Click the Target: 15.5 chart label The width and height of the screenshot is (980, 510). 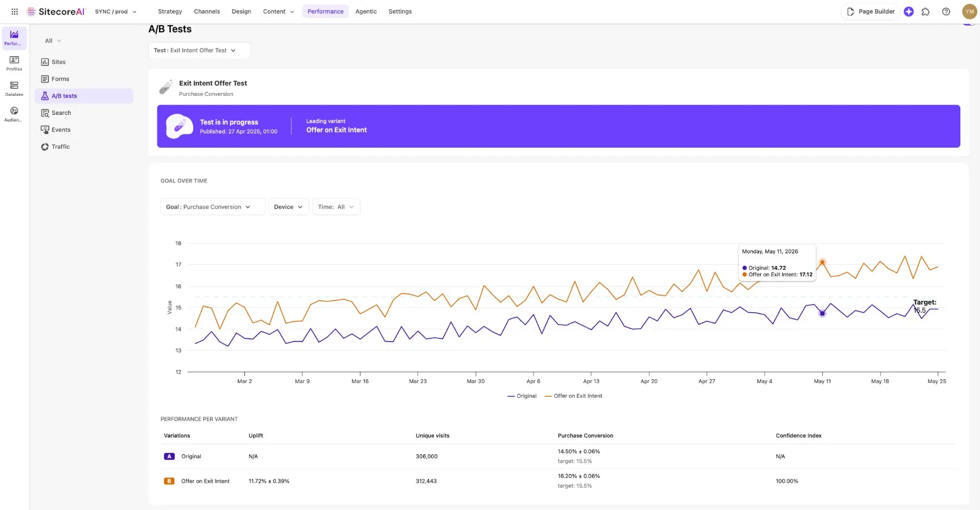pyautogui.click(x=924, y=306)
